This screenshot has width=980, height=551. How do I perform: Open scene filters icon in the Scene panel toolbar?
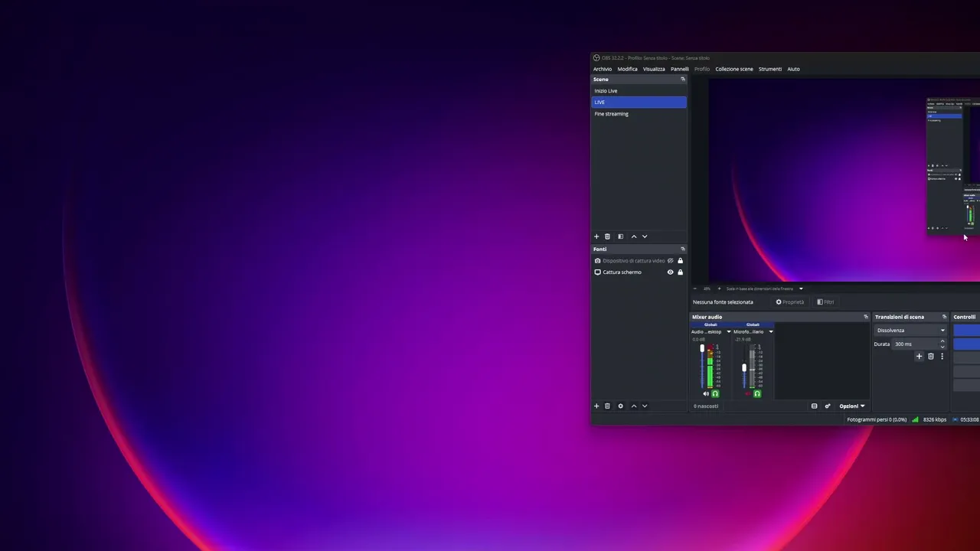(x=620, y=236)
